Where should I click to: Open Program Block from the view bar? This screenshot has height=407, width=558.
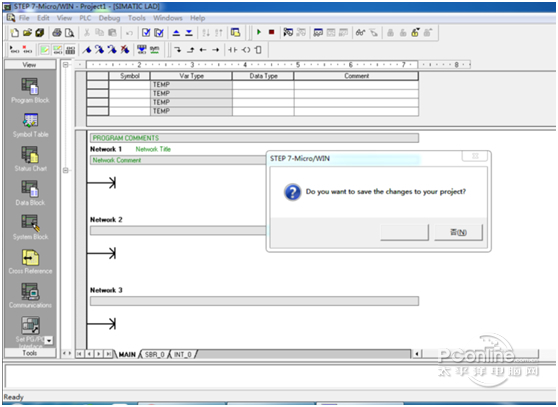pyautogui.click(x=30, y=91)
